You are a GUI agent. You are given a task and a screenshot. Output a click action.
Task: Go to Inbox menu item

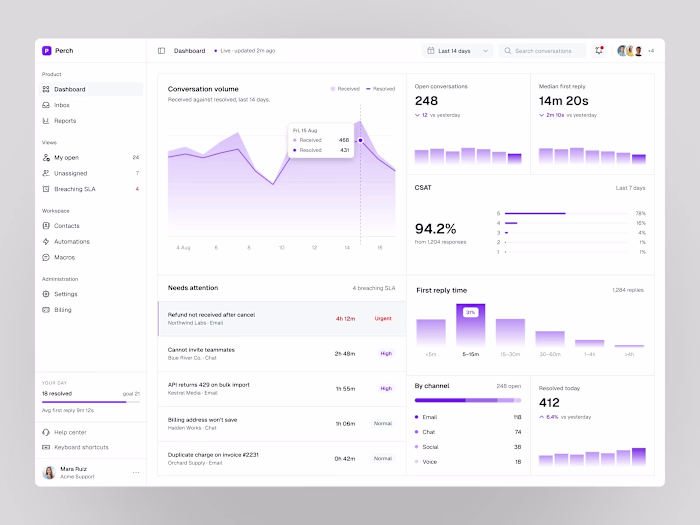click(x=92, y=105)
